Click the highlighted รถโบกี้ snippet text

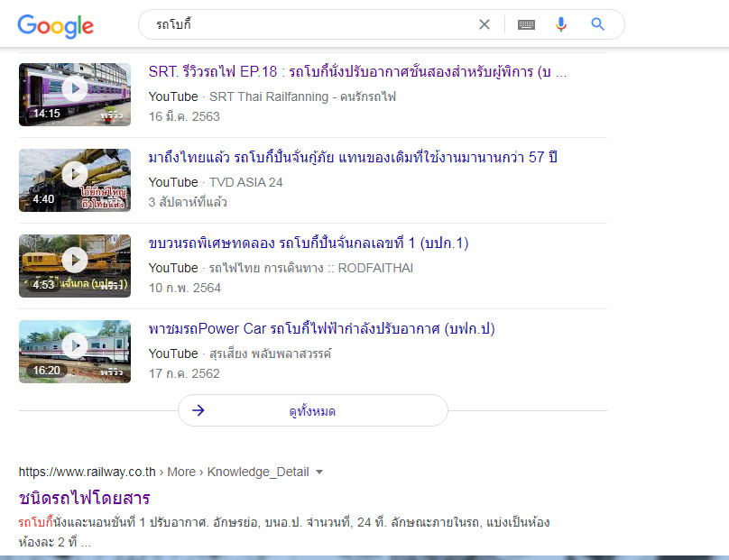(36, 522)
